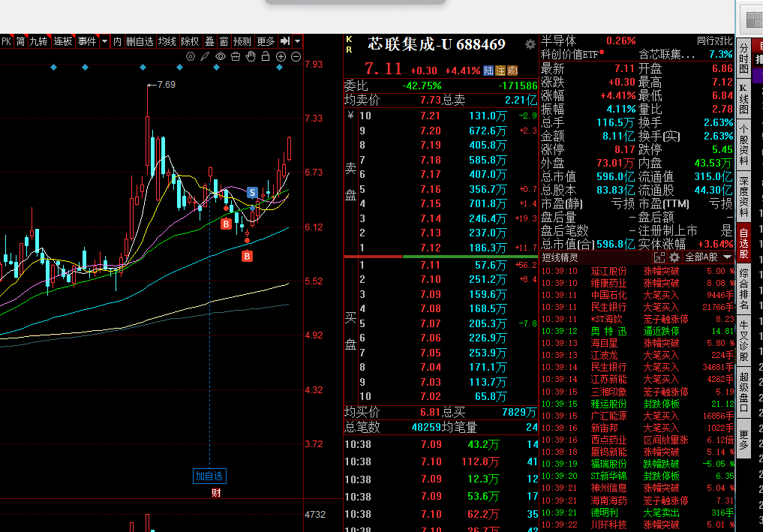Select the drawing pen tool in chart toolbar

tap(206, 56)
